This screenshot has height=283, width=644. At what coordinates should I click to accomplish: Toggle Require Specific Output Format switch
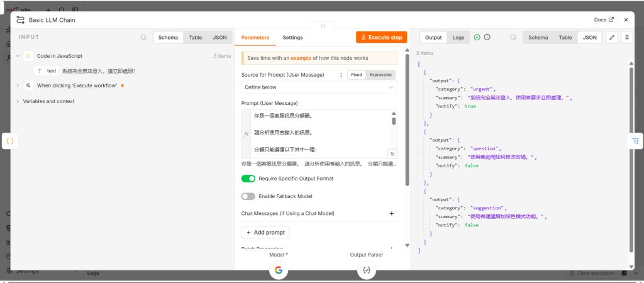click(248, 179)
